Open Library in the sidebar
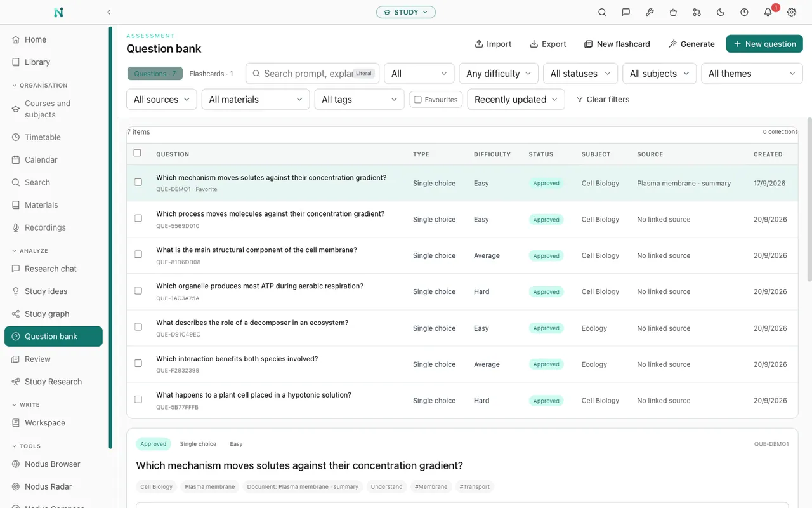 click(53, 62)
